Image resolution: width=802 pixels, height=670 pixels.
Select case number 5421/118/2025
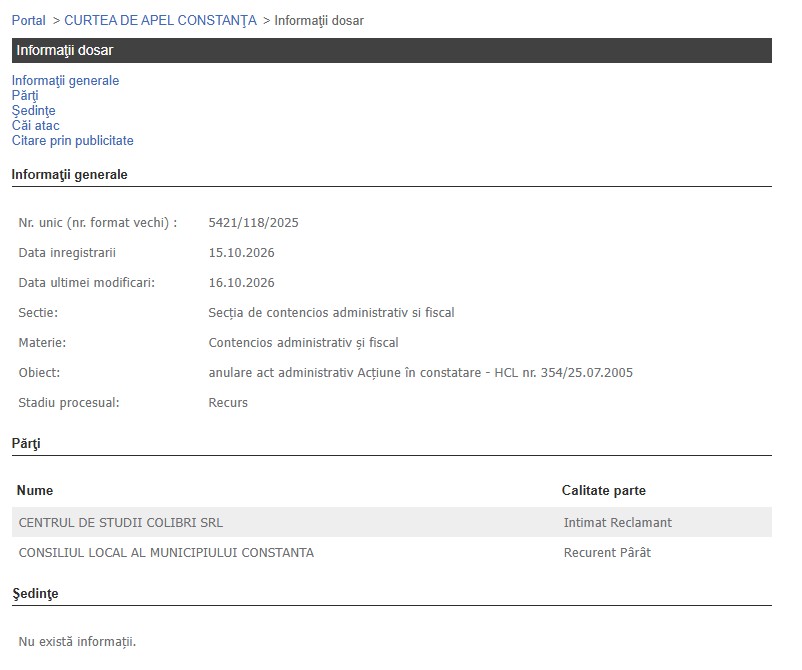[x=254, y=222]
